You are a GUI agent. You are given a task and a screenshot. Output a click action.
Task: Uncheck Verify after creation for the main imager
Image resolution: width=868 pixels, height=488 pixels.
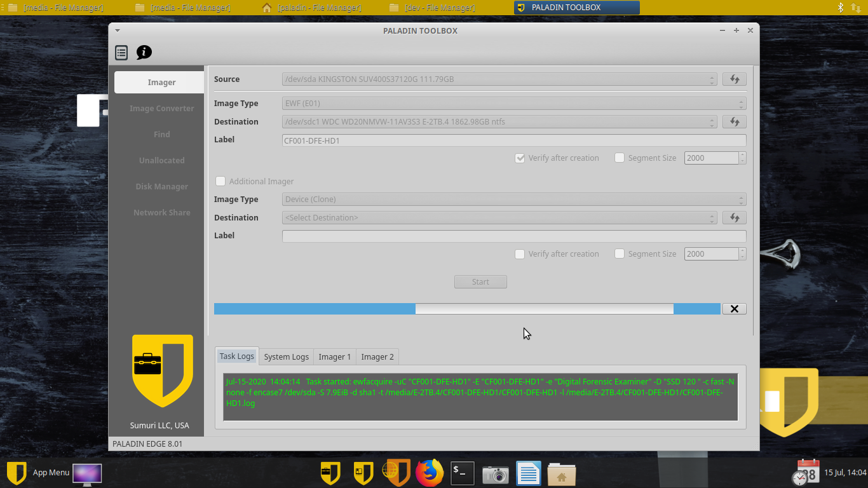click(520, 158)
